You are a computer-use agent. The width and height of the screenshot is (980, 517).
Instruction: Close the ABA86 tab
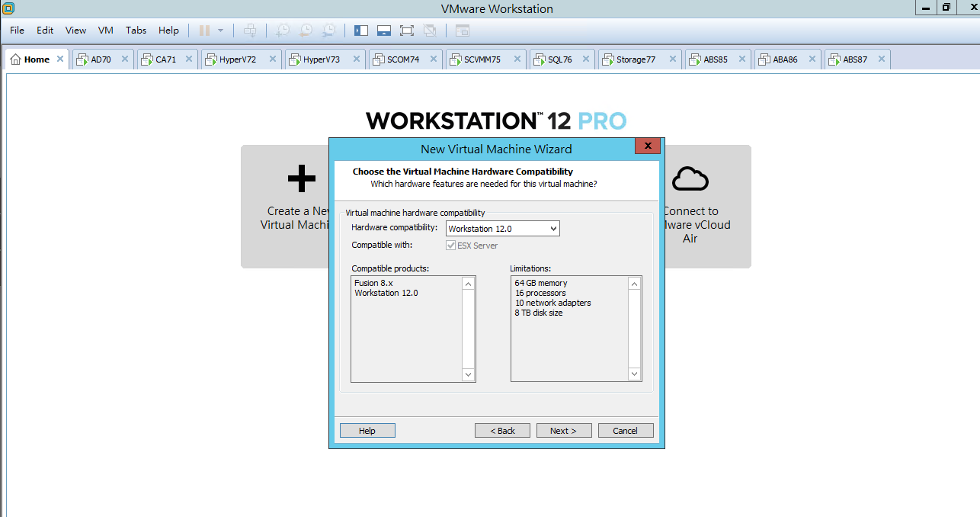(812, 59)
